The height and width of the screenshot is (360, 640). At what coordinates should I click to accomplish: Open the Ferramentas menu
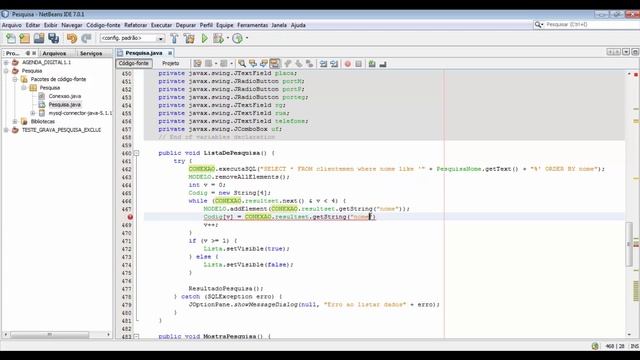[x=253, y=25]
